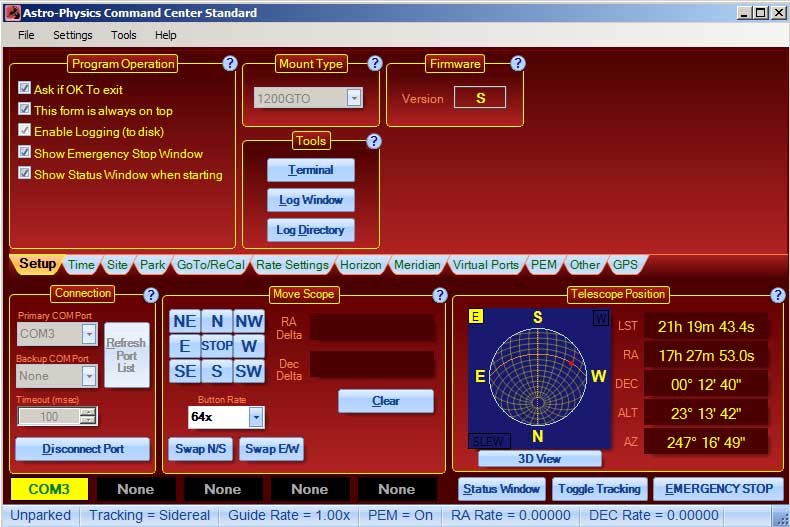Switch to the Other tab
The height and width of the screenshot is (527, 790).
(x=585, y=265)
